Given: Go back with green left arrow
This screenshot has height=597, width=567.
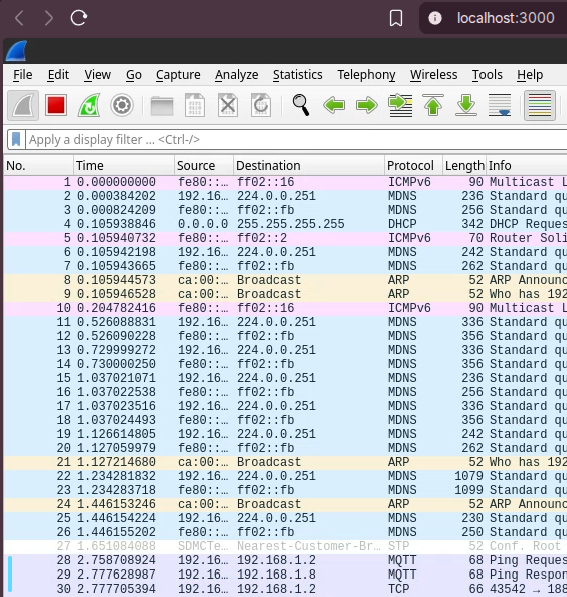Looking at the screenshot, I should pos(334,105).
